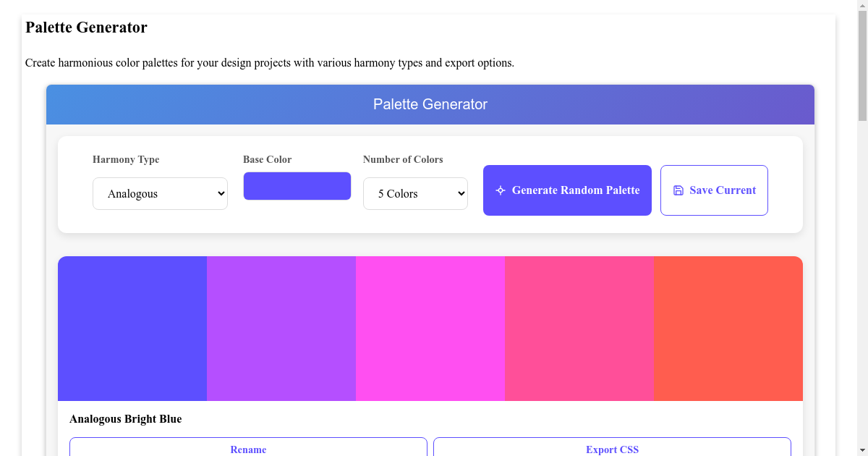Click the scrollbar up arrow
Screen dimensions: 868x456
click(862, 6)
